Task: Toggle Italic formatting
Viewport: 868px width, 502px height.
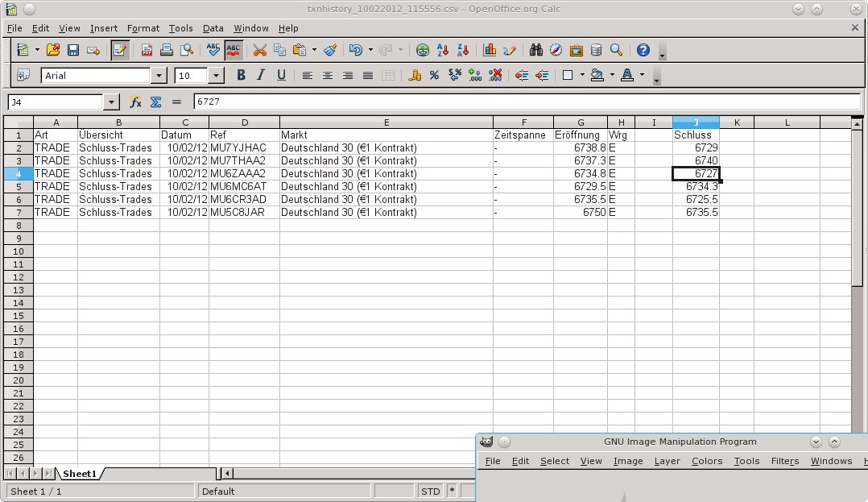Action: [261, 76]
